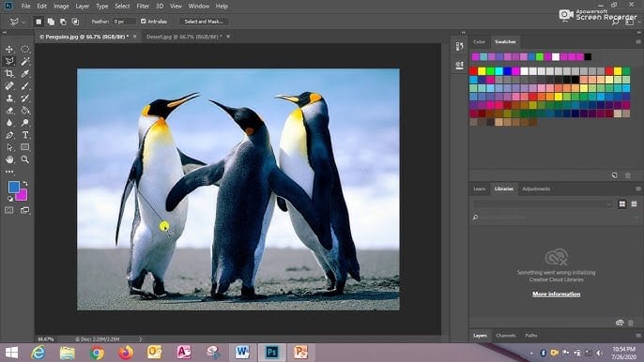Switch to the Paths panel tab
644x362 pixels.
point(531,336)
